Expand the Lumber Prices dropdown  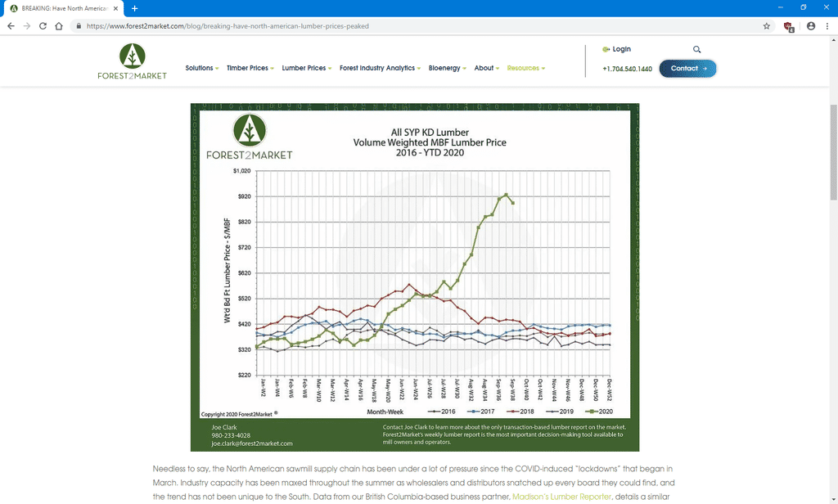point(307,68)
